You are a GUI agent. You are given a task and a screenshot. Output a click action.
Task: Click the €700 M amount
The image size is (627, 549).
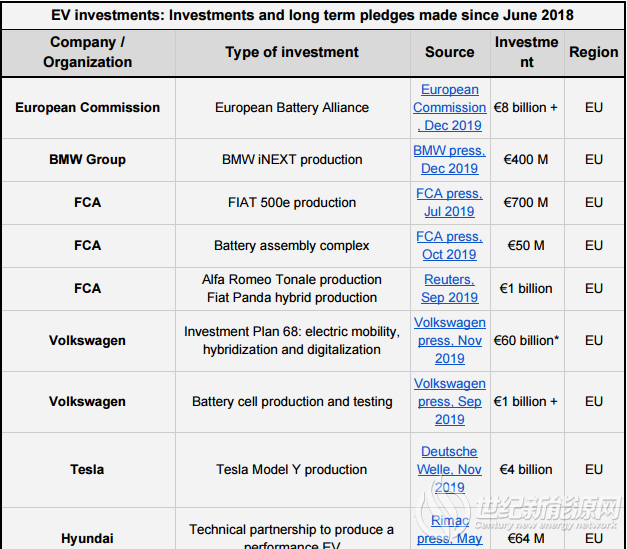pos(525,202)
